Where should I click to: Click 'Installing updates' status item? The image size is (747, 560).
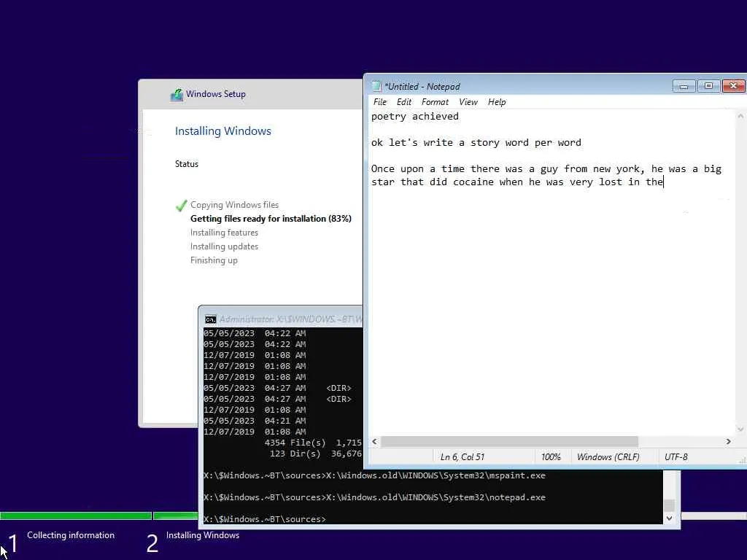pyautogui.click(x=224, y=246)
